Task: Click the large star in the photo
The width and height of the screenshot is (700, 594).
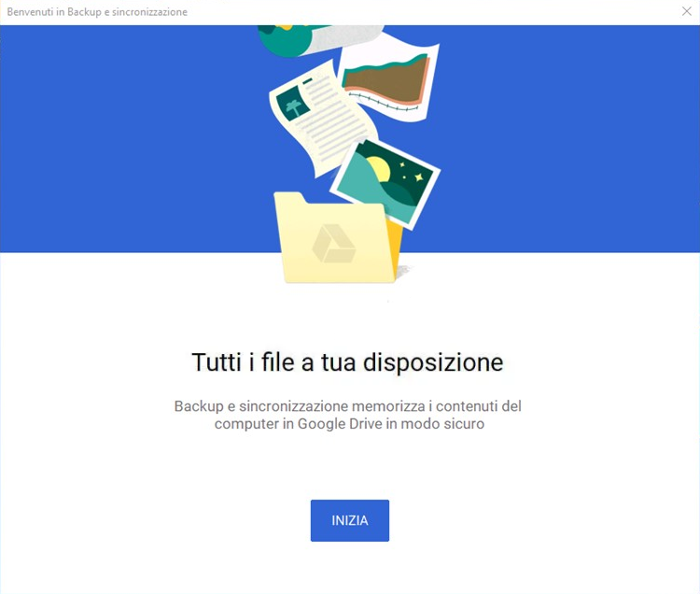Action: click(419, 177)
